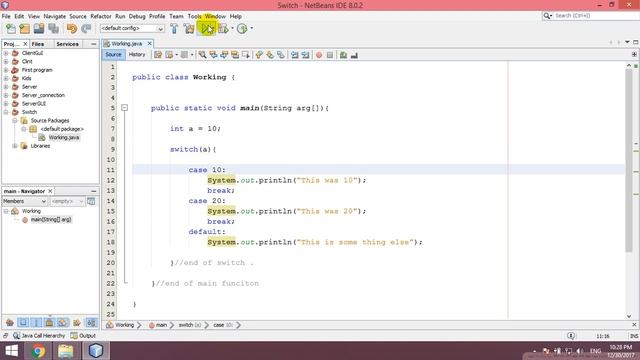Open the Debug Project dropdown arrow
Viewport: 640px width, 360px height.
232,28
